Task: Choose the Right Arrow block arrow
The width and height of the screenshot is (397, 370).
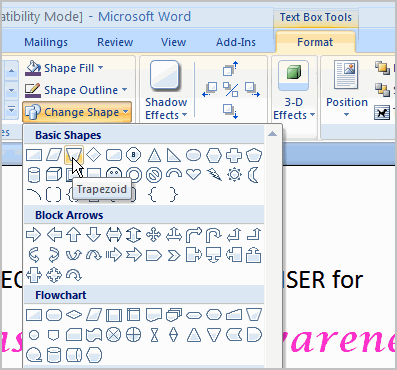Action: tap(34, 235)
